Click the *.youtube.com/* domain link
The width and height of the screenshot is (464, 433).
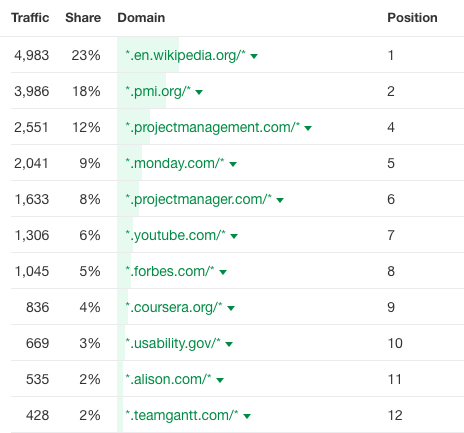[x=175, y=235]
